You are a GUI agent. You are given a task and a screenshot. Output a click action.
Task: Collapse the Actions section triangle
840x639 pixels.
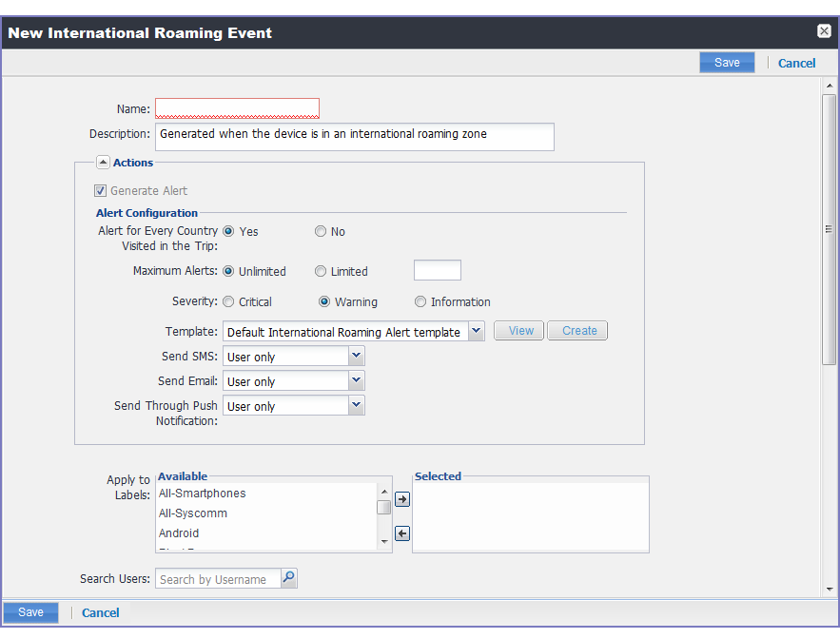point(103,161)
